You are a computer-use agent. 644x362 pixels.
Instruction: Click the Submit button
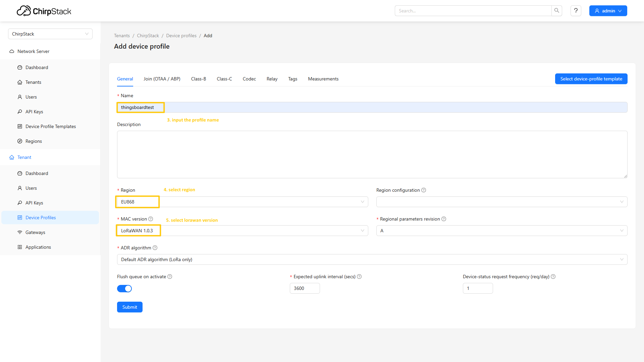pos(129,307)
